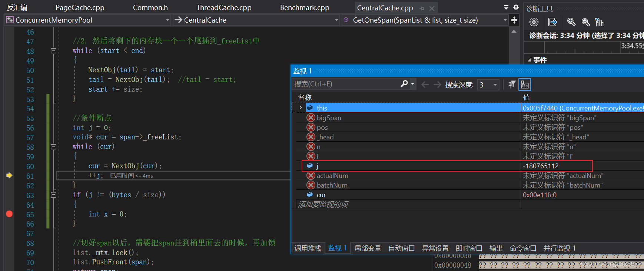This screenshot has height=271, width=644.
Task: Click the diagnostic session export icon
Action: [x=552, y=22]
